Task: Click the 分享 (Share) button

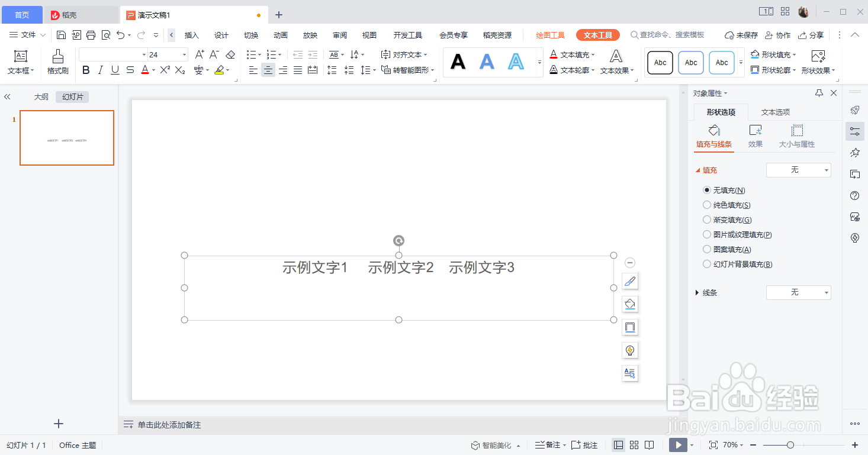Action: [x=811, y=35]
